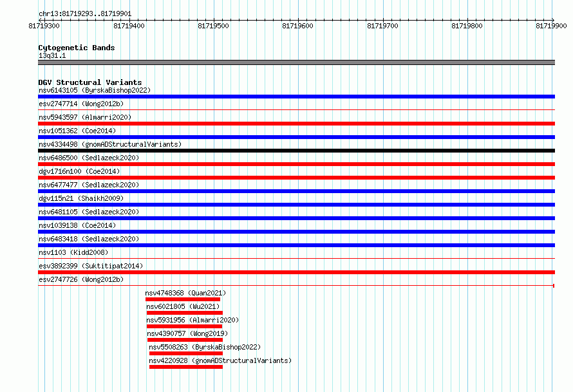Click the gray 13q31.1 cytogenetic band bar
The height and width of the screenshot is (392, 573).
coord(296,62)
